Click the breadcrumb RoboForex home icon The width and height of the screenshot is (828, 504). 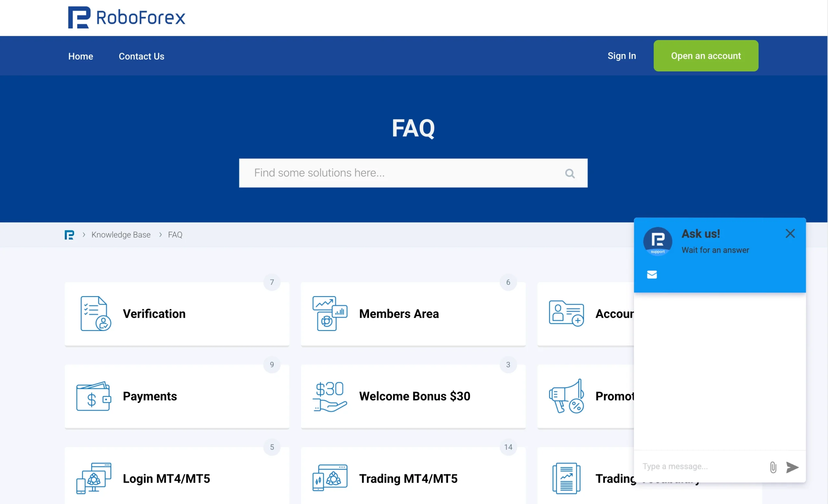click(x=69, y=235)
